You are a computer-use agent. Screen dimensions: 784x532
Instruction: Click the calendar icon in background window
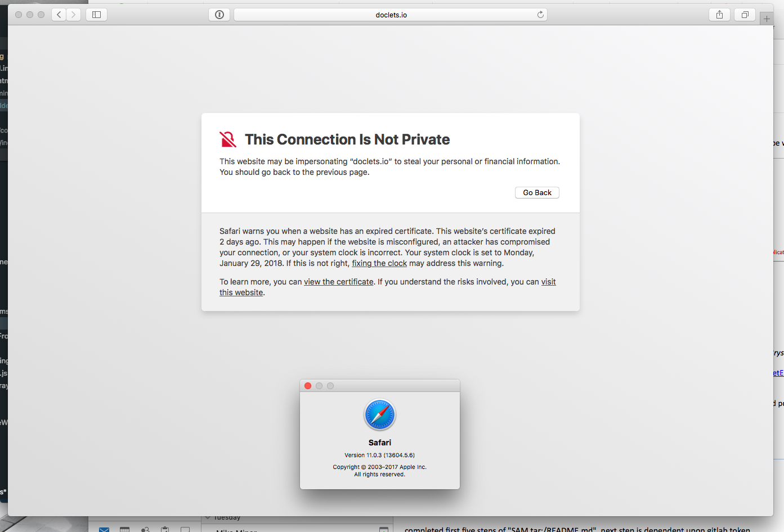tap(125, 529)
